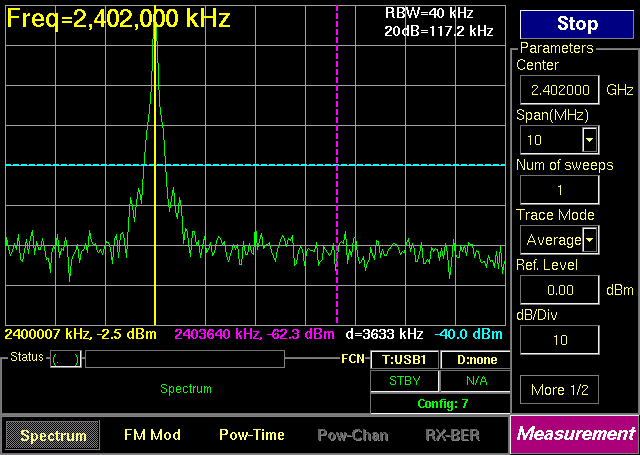Switch to the FM Mod tab
Viewport: 640px width, 455px height.
[152, 435]
